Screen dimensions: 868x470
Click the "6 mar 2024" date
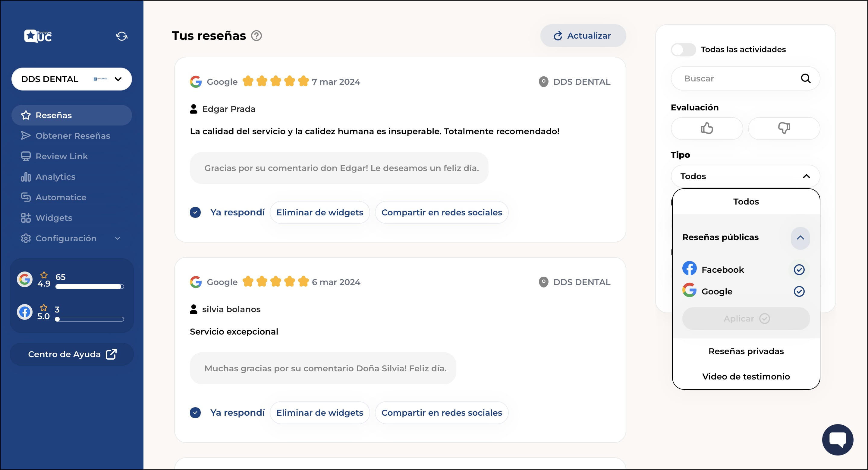click(x=336, y=282)
